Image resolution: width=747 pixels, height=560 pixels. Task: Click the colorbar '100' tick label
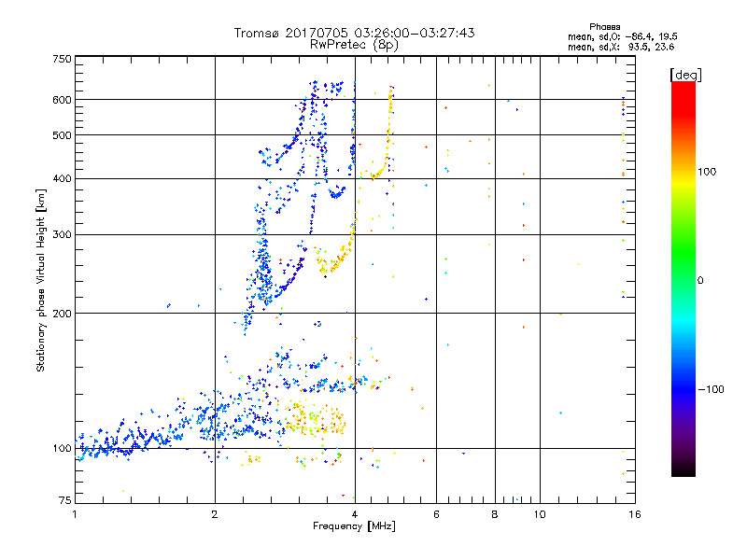click(707, 172)
